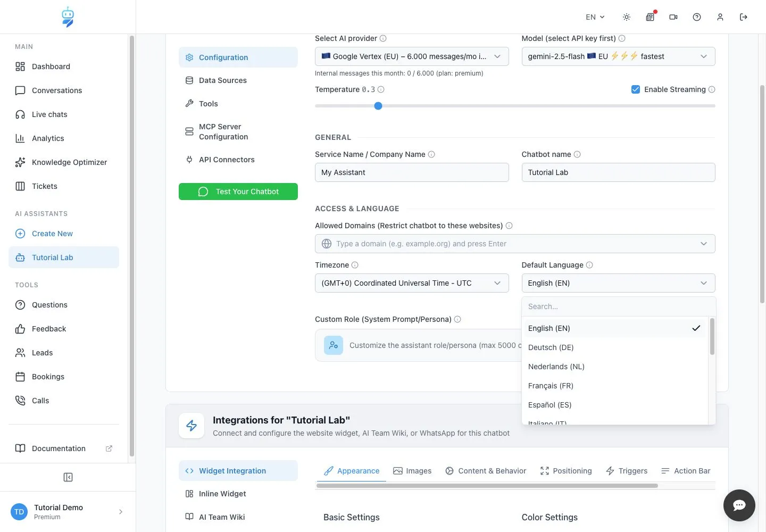The height and width of the screenshot is (532, 766).
Task: Open the news icon with red dot
Action: pyautogui.click(x=650, y=17)
